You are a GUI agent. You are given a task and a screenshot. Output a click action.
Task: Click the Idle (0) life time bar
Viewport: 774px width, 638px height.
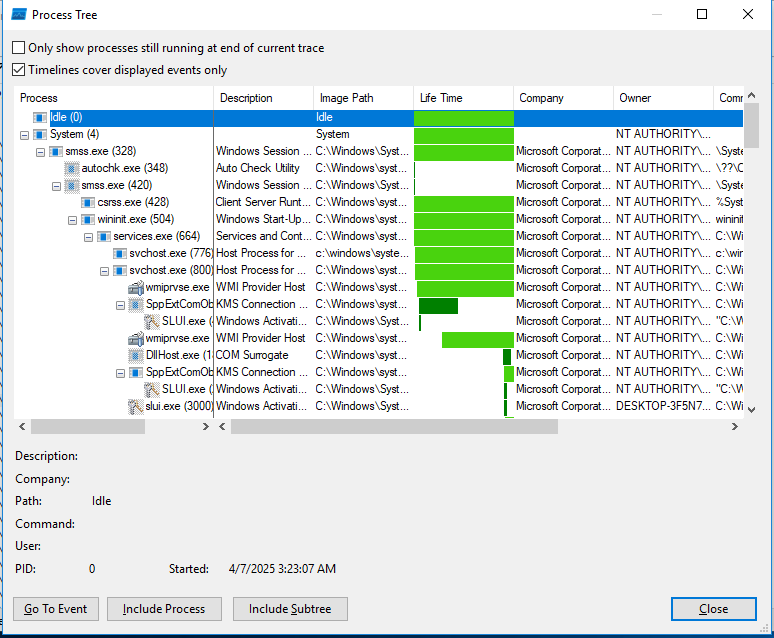point(464,118)
